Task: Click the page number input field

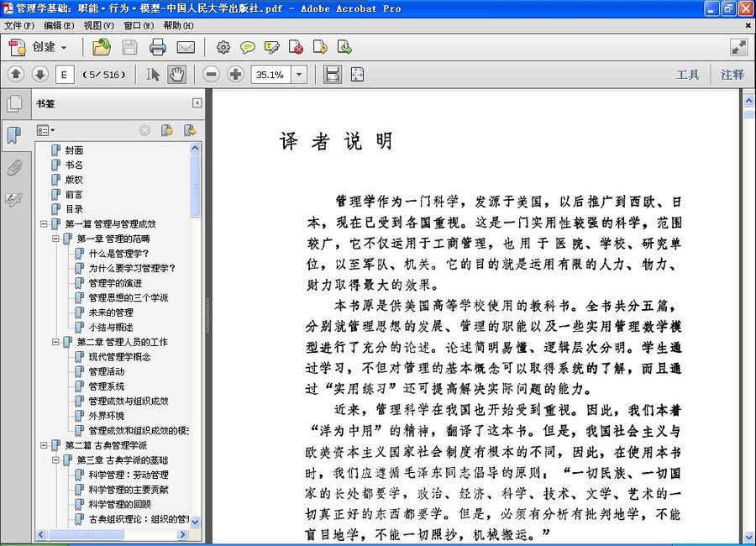Action: (64, 75)
